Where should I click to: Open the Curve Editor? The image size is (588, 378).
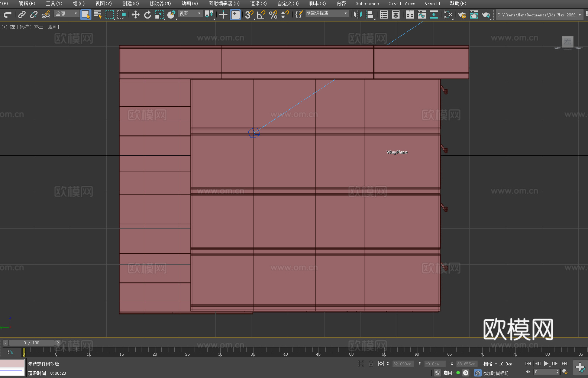422,14
